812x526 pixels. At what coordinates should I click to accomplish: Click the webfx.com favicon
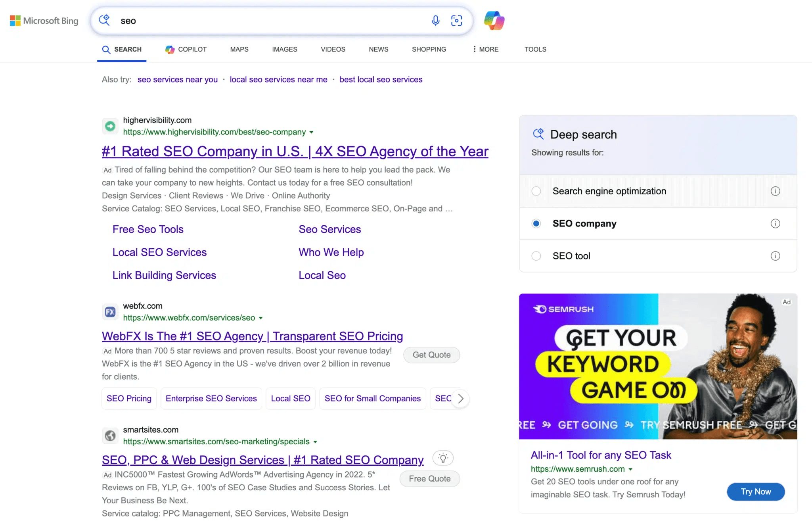coord(110,312)
